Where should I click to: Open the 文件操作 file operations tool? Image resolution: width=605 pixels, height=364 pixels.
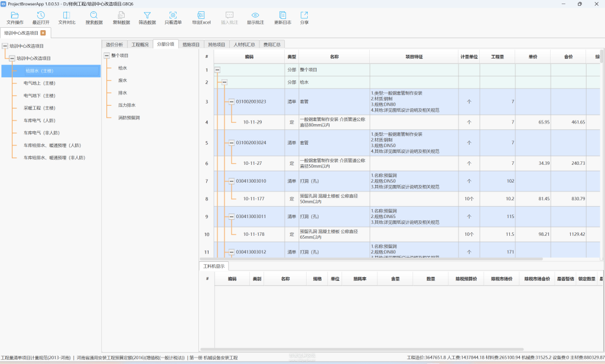[15, 18]
